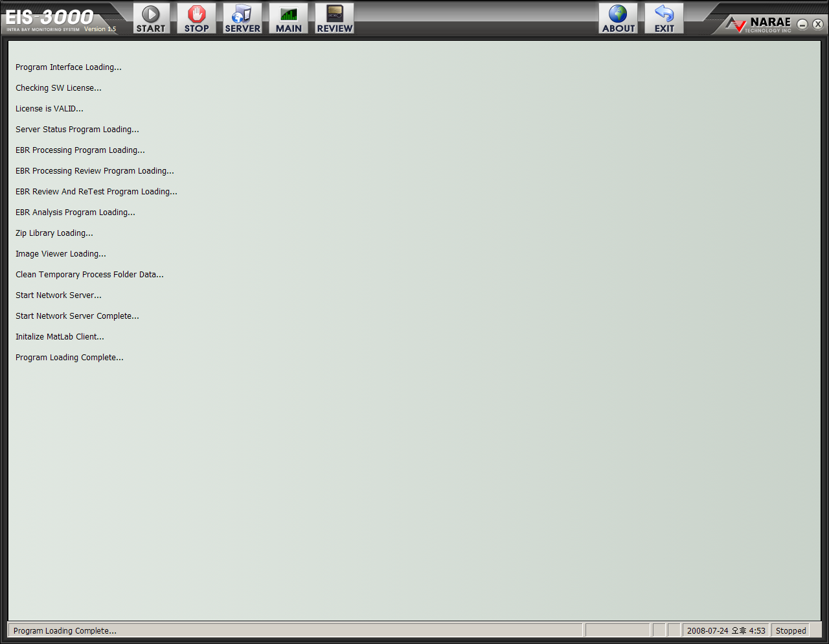
Task: Open the SERVER status view
Action: (242, 18)
